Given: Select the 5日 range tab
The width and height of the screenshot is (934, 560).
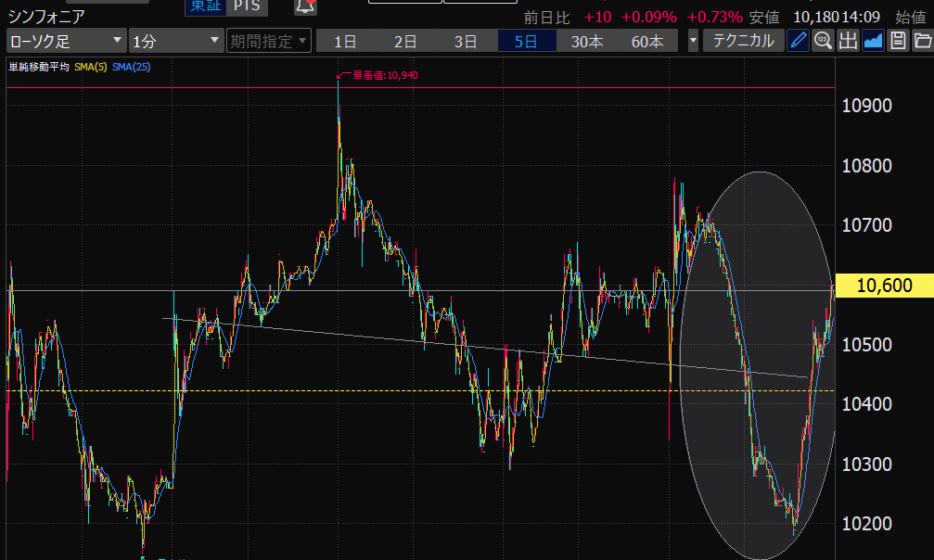Looking at the screenshot, I should (527, 41).
